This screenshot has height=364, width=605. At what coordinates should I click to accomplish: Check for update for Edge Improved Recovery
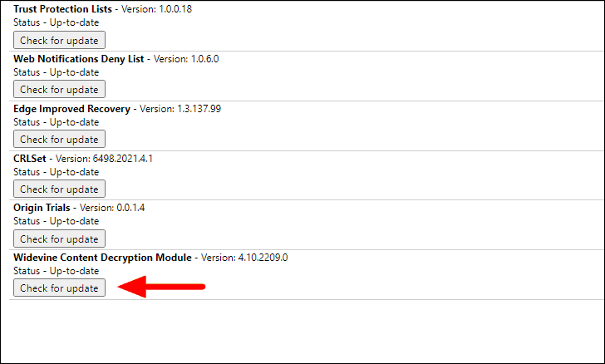60,139
